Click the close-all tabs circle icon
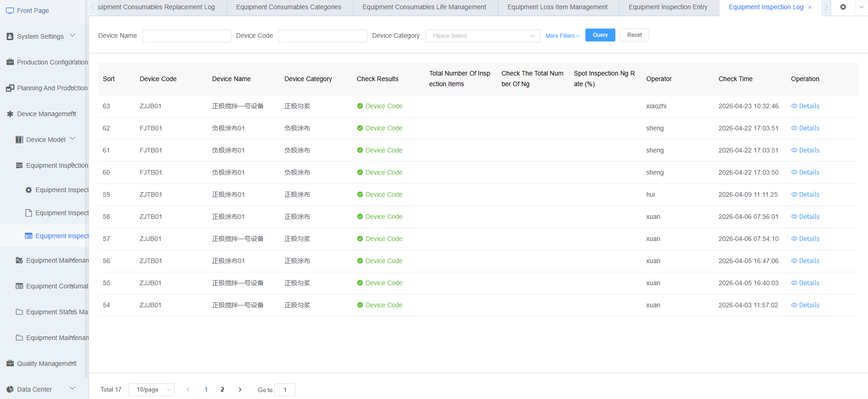The width and height of the screenshot is (868, 399). point(843,7)
